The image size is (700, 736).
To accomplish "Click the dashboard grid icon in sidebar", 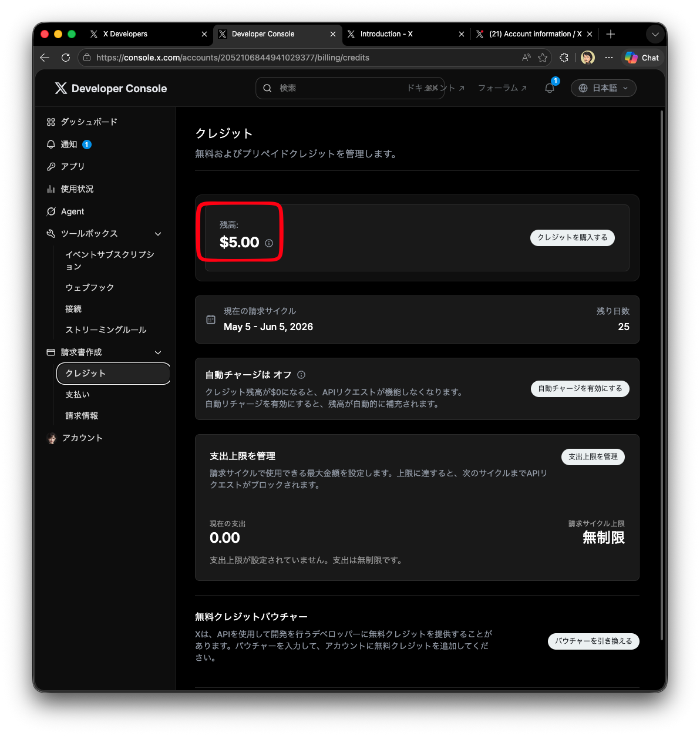I will click(x=51, y=122).
